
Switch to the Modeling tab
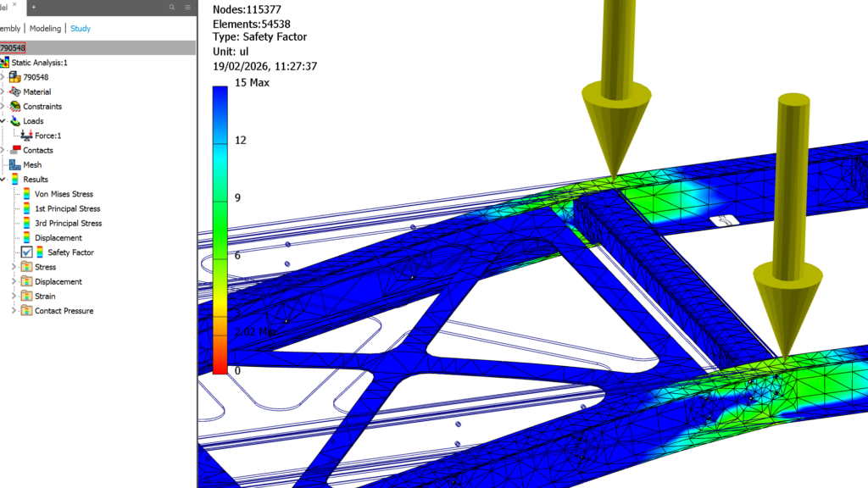tap(46, 28)
